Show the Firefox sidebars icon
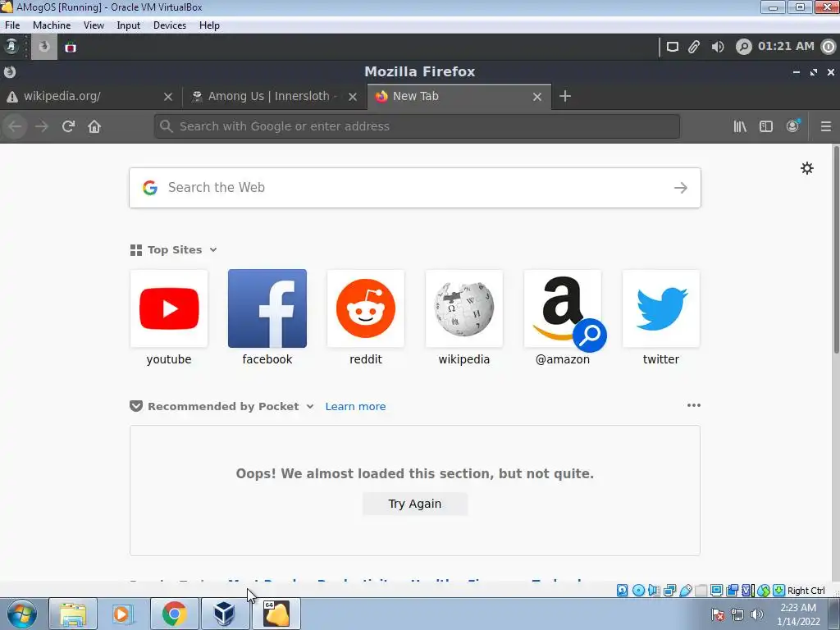Viewport: 840px width, 630px height. 766,126
